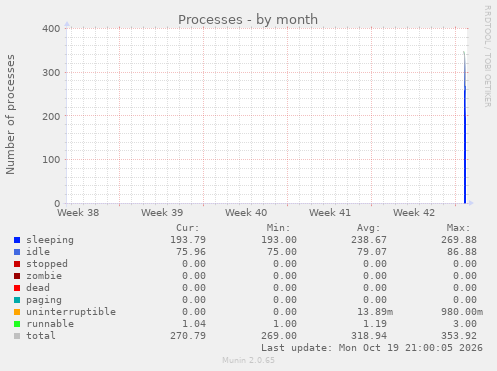Click the dead legend color swatch
Image resolution: width=497 pixels, height=371 pixels.
(x=17, y=288)
